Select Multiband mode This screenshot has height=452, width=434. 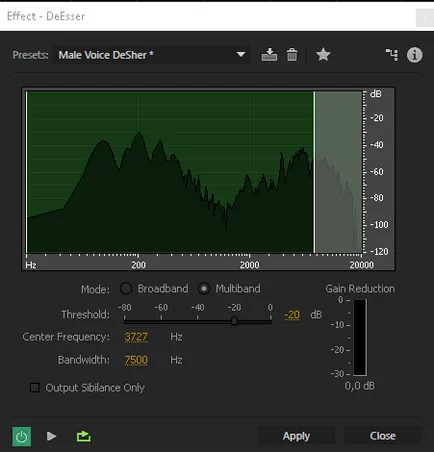point(204,289)
